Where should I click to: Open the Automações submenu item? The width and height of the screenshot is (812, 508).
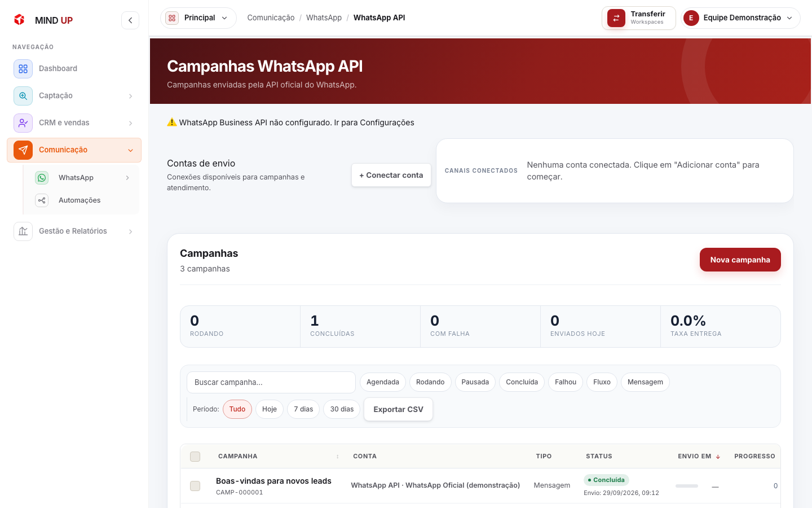(84, 200)
